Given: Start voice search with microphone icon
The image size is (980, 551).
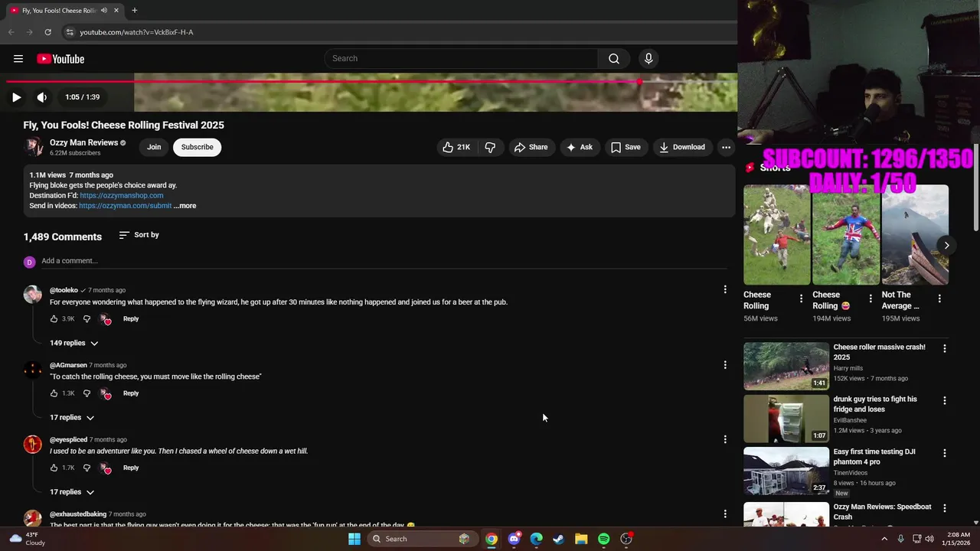Looking at the screenshot, I should (648, 59).
